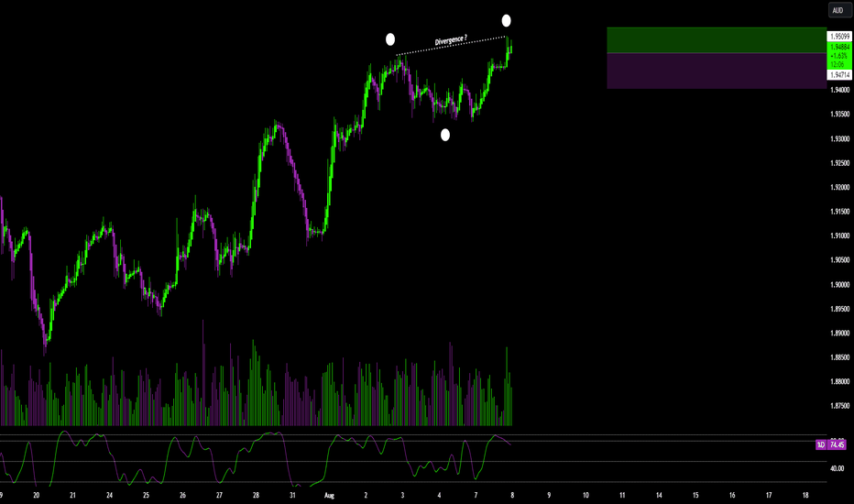Click date 16 on the time axis

click(x=732, y=495)
